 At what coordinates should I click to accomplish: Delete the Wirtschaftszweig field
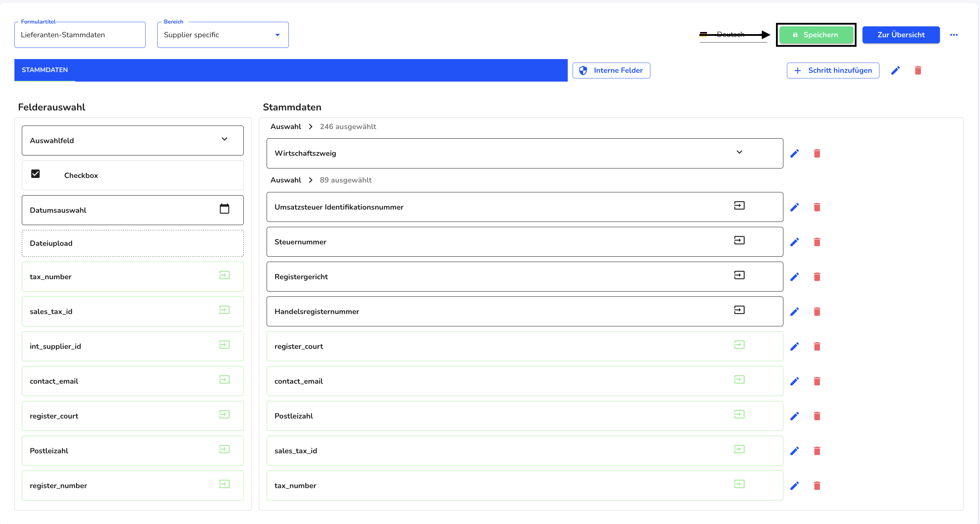pyautogui.click(x=817, y=153)
